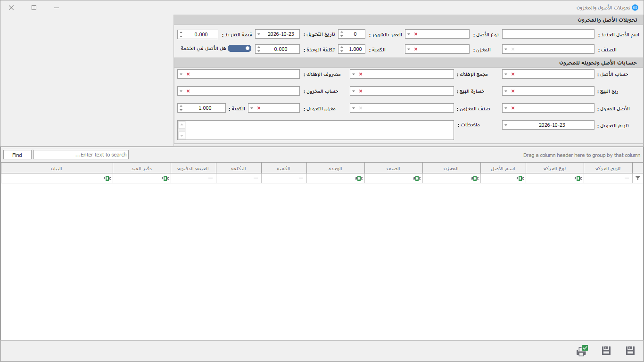The width and height of the screenshot is (644, 362).
Task: Expand the نوع الأصل dropdown arrow
Action: click(409, 34)
